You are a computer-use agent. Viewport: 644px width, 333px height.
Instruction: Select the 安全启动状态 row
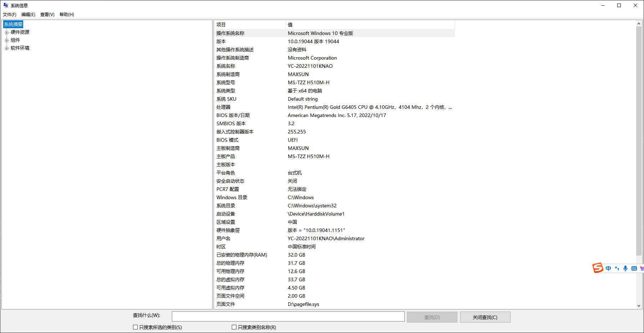pos(334,181)
